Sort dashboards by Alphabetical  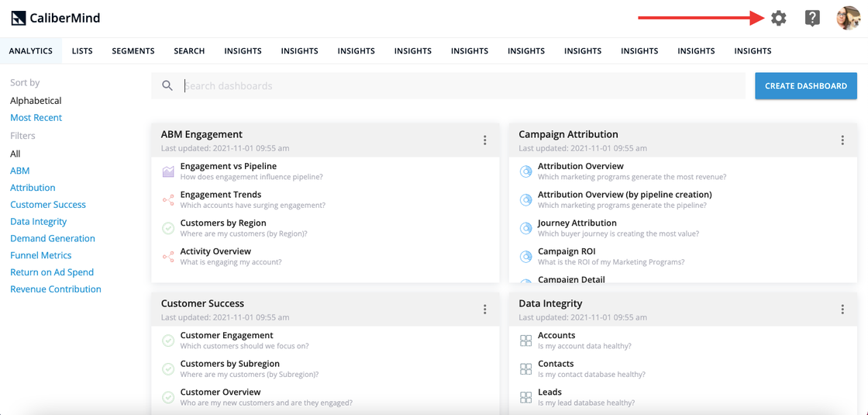[36, 101]
